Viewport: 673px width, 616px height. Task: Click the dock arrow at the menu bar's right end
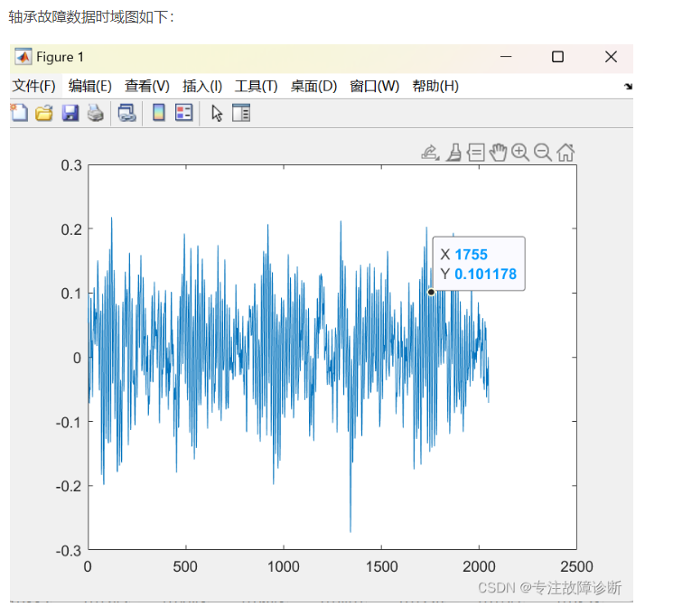(628, 87)
